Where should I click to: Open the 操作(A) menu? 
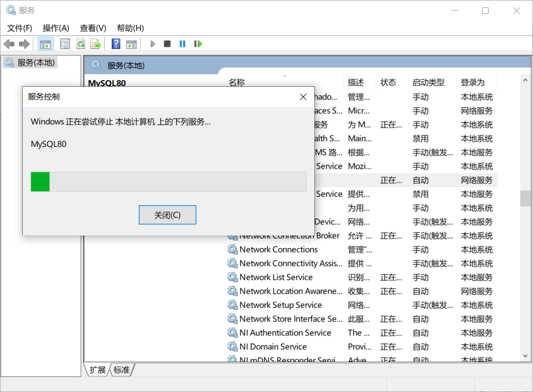point(56,28)
